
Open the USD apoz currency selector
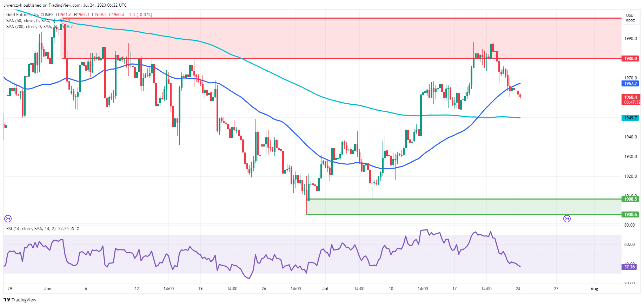click(x=630, y=18)
